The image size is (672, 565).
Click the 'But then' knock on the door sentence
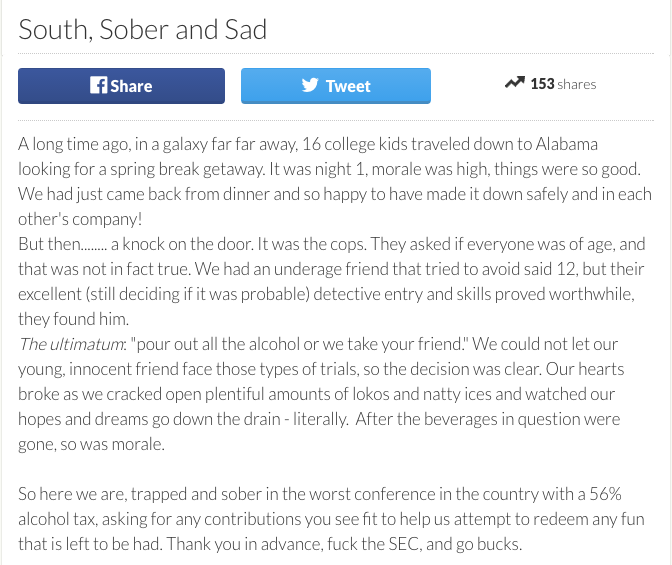tap(137, 244)
